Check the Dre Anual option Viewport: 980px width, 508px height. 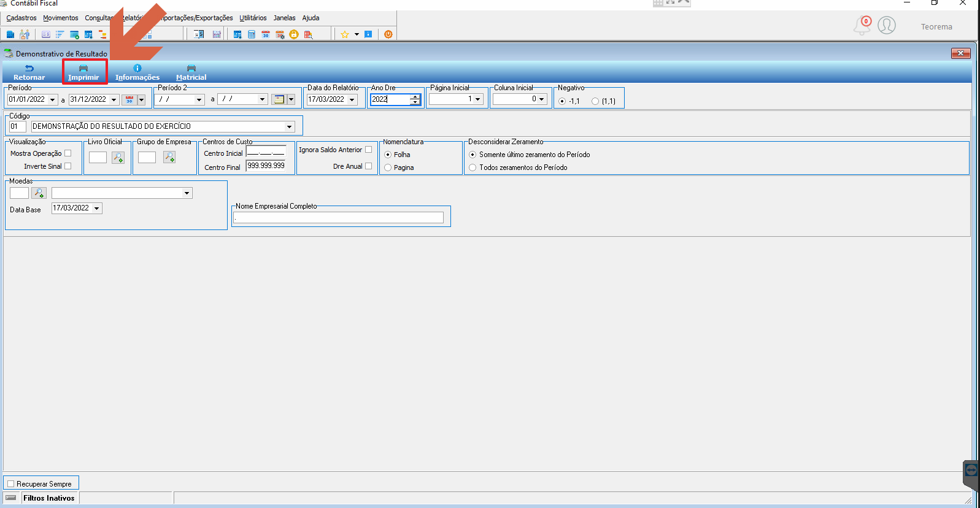(369, 166)
